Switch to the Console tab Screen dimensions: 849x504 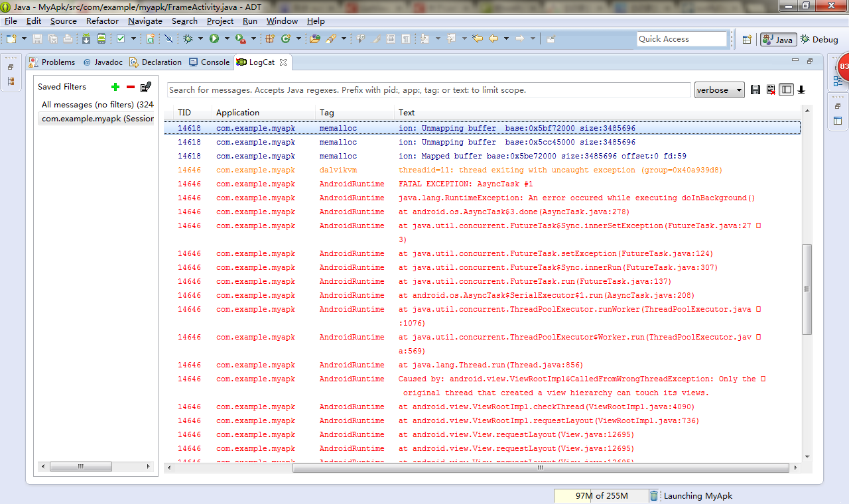tap(210, 62)
